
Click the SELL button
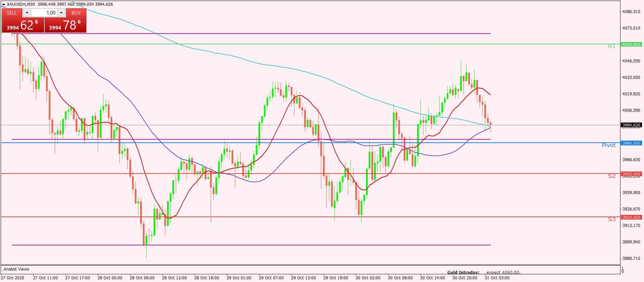pyautogui.click(x=12, y=13)
